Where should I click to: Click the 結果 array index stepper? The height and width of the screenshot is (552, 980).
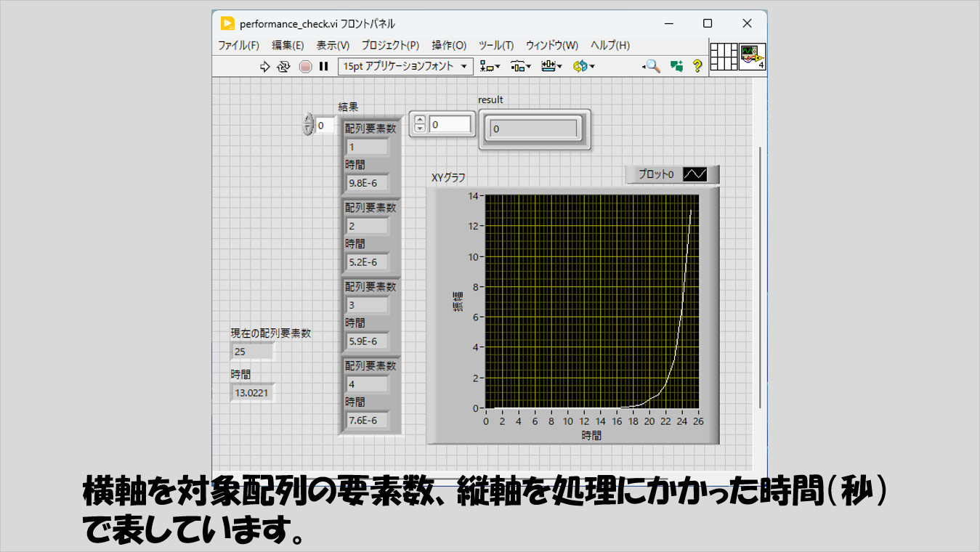pos(307,125)
